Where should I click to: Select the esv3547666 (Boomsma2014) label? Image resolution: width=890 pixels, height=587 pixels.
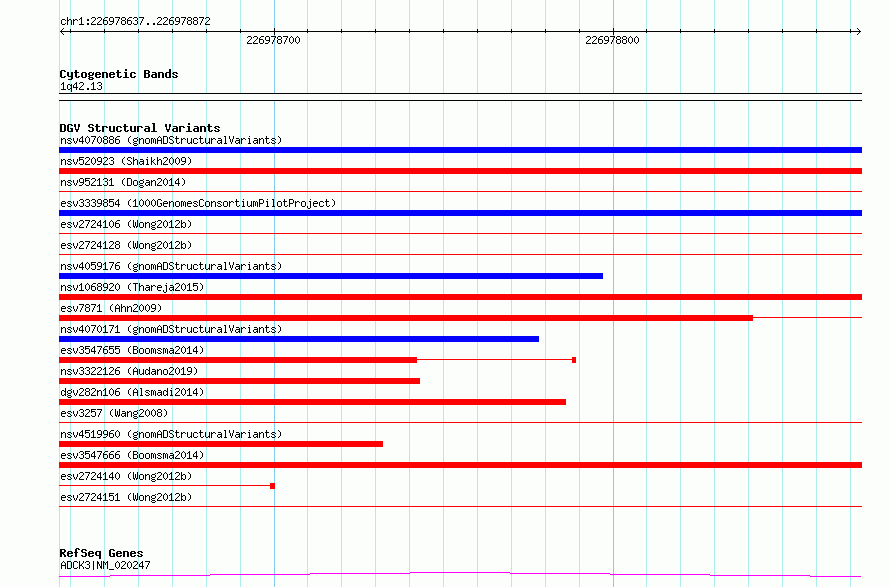click(132, 455)
